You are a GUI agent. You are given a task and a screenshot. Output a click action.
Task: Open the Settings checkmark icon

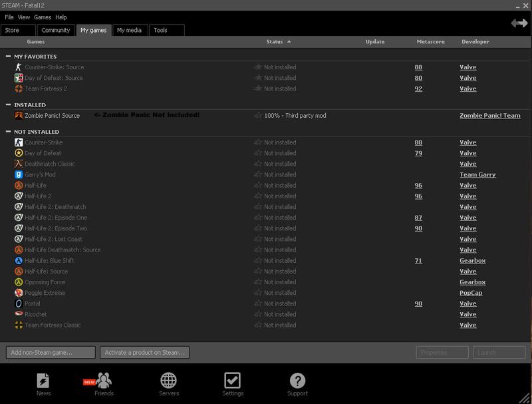(x=232, y=381)
